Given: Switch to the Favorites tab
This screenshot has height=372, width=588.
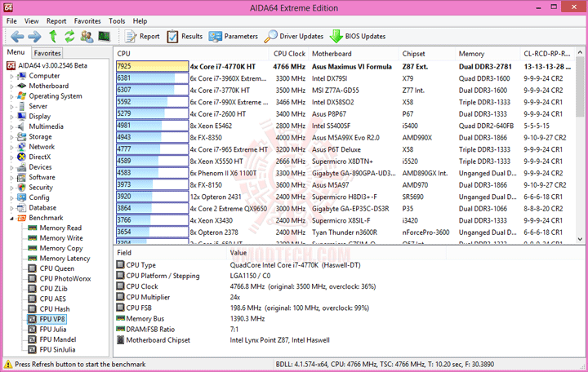Looking at the screenshot, I should [x=47, y=53].
